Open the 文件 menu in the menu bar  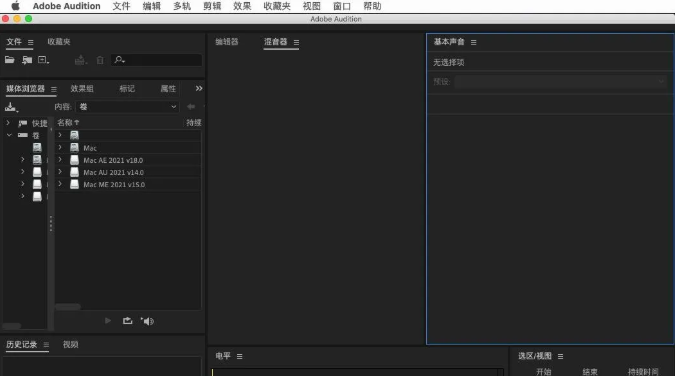click(x=121, y=6)
